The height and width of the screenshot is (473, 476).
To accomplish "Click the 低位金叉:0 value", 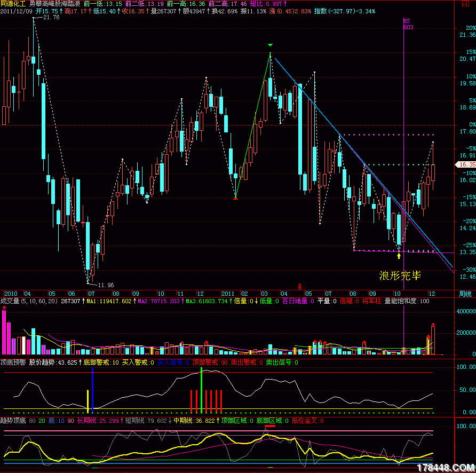I will tap(307, 421).
